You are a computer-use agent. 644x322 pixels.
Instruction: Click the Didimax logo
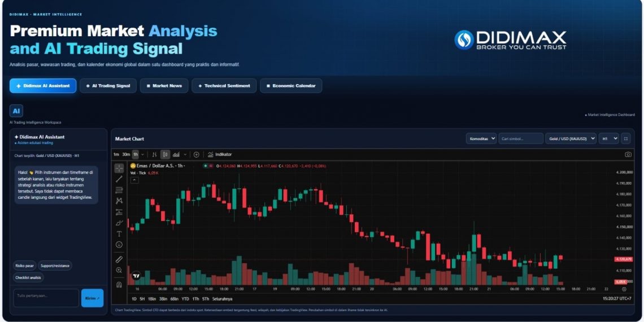pyautogui.click(x=510, y=40)
